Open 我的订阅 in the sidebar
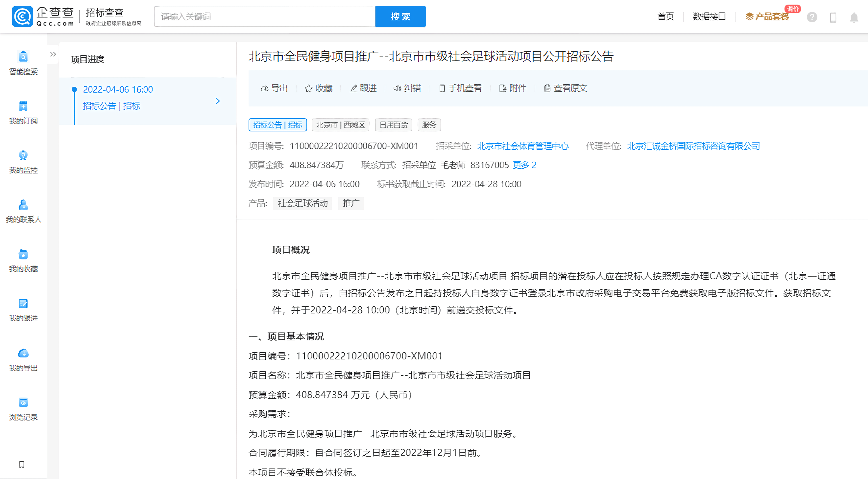This screenshot has width=868, height=479. (23, 106)
